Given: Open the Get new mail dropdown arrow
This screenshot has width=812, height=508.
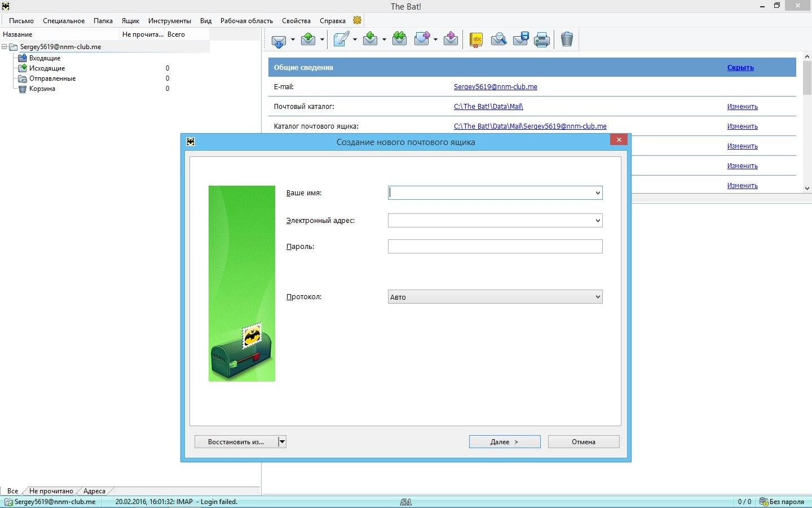Looking at the screenshot, I should click(x=293, y=40).
